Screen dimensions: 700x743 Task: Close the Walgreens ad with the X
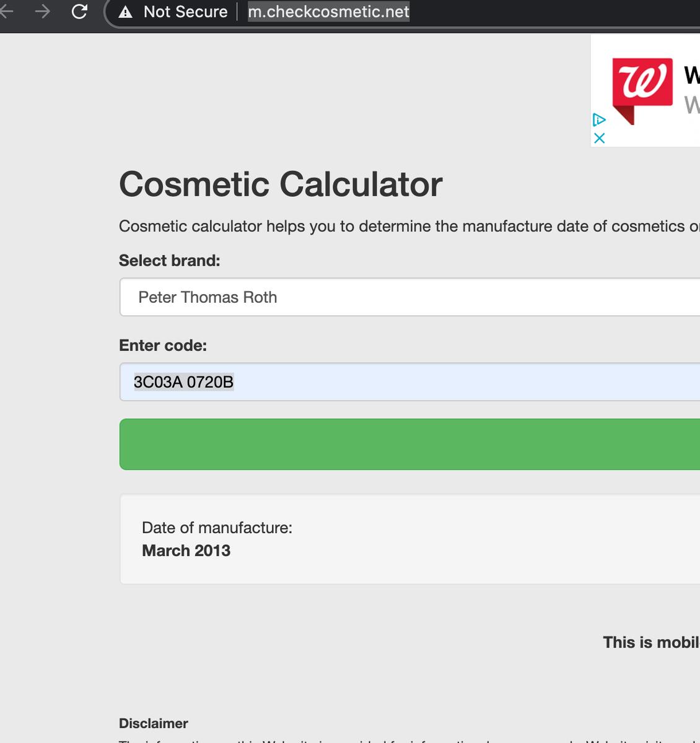(599, 138)
